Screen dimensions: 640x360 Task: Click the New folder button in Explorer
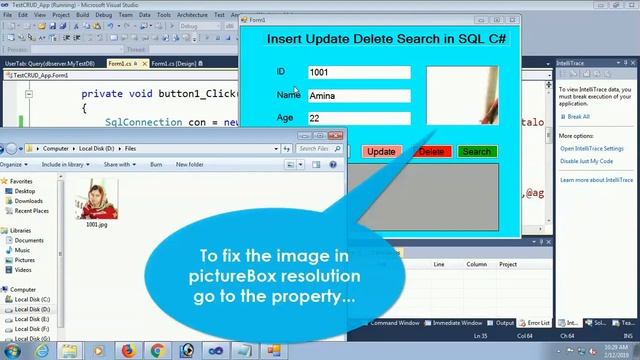click(190, 164)
